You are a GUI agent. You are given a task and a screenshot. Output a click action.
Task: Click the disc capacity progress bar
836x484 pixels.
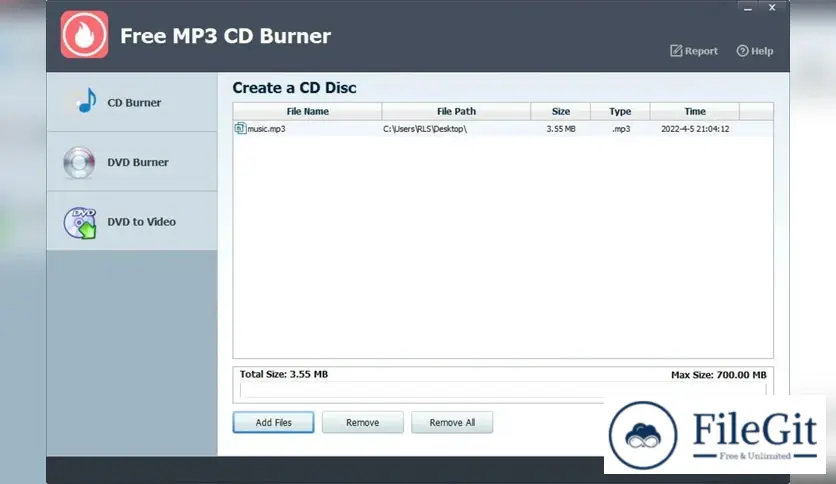click(x=503, y=390)
